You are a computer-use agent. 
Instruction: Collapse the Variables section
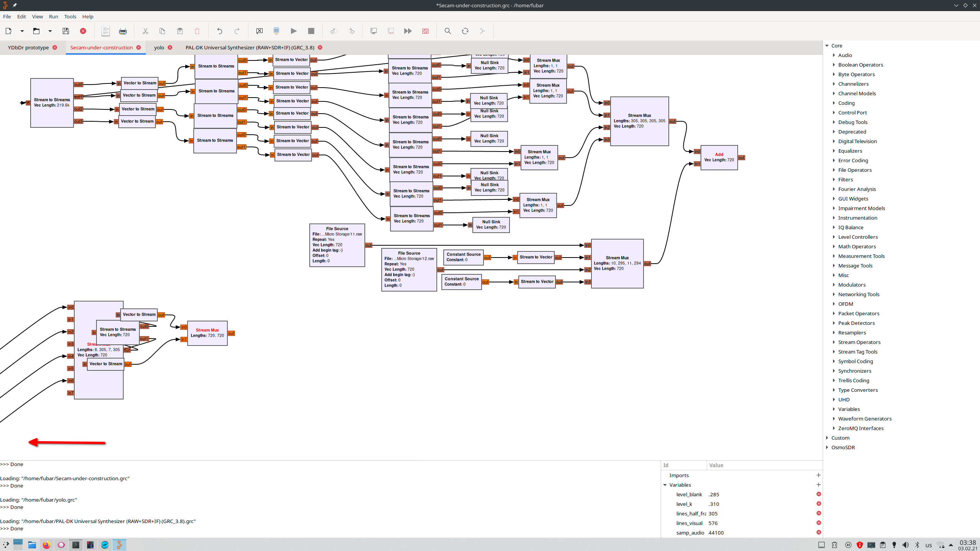(665, 485)
